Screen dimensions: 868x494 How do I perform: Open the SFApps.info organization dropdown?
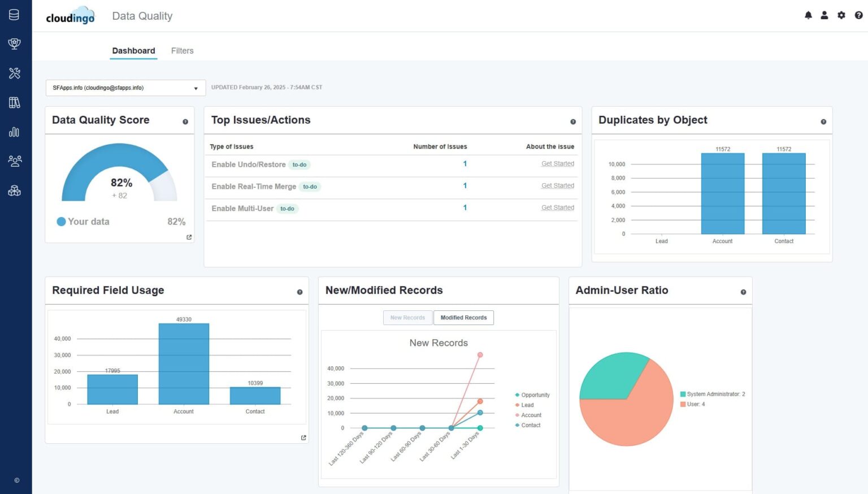pos(124,88)
